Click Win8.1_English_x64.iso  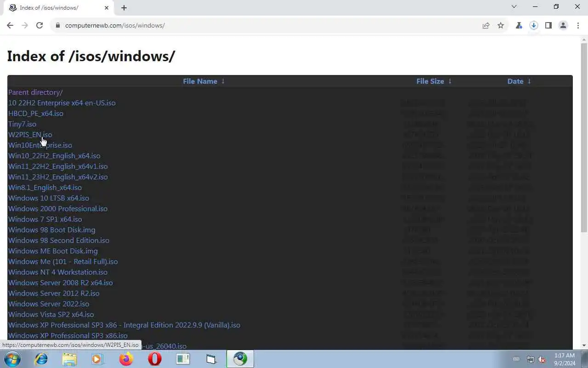(x=45, y=187)
